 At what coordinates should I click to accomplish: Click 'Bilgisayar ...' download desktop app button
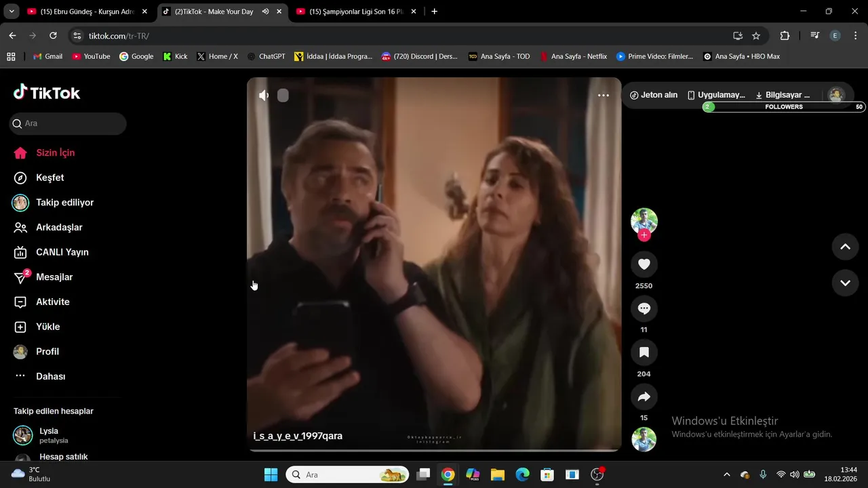pyautogui.click(x=783, y=95)
